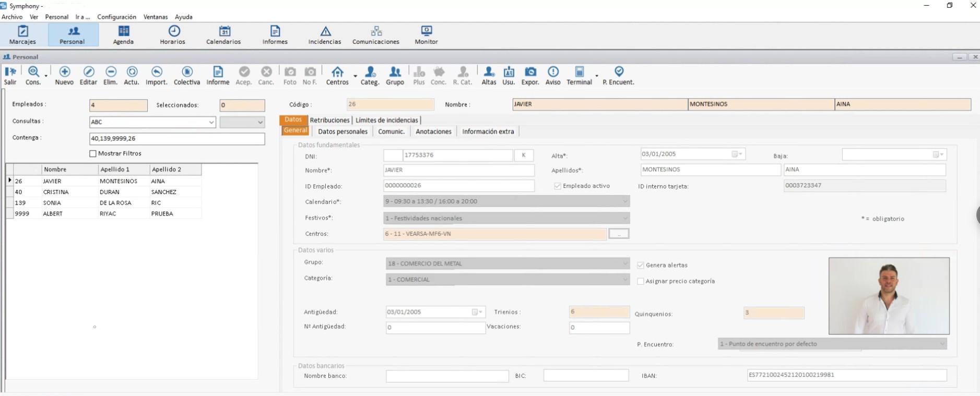This screenshot has width=980, height=396.
Task: Open the Configuración menu
Action: click(116, 17)
